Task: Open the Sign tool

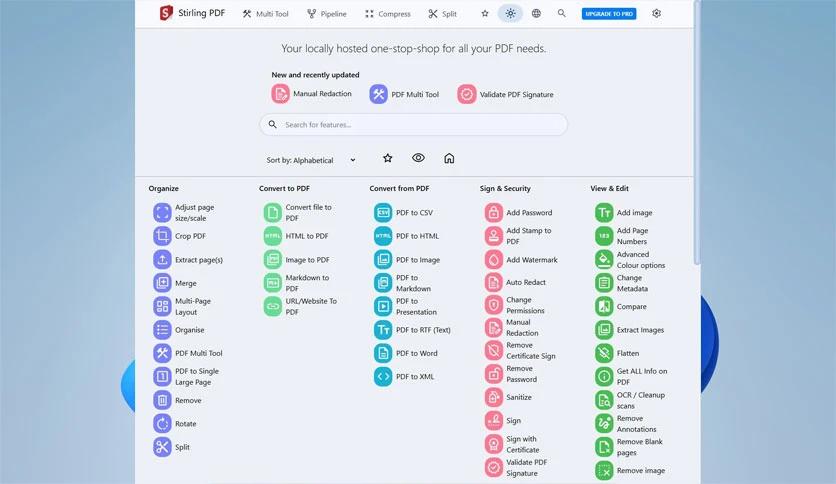Action: 503,420
